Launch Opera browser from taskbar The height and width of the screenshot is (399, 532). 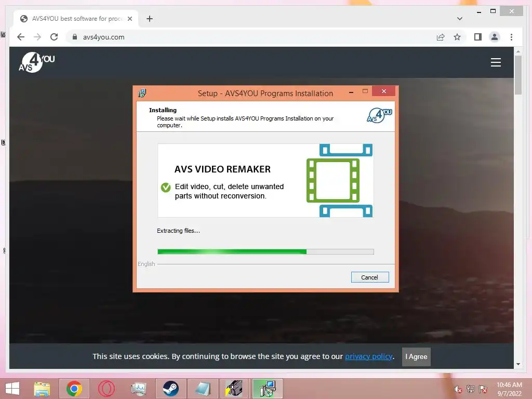[107, 389]
